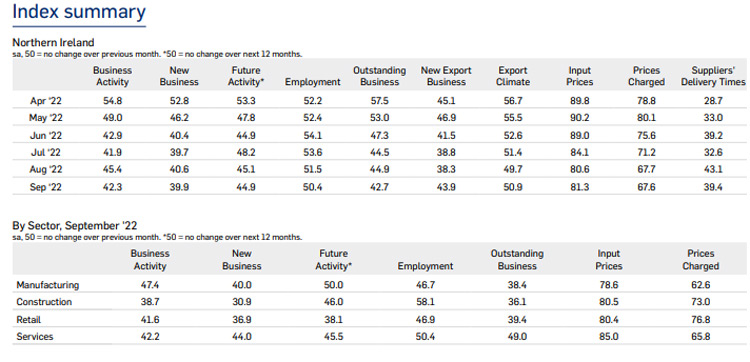This screenshot has width=750, height=362.
Task: Click the Sep '22 row label
Action: point(46,187)
